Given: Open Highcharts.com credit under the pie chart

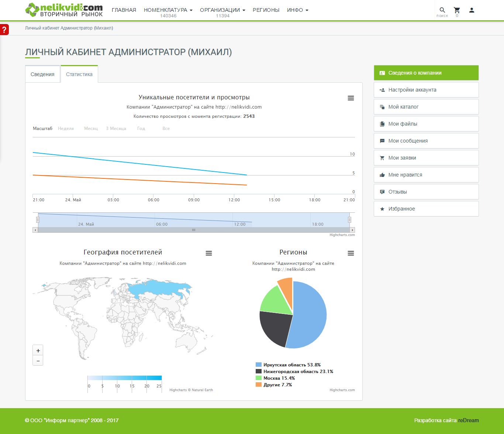Looking at the screenshot, I should click(x=342, y=390).
